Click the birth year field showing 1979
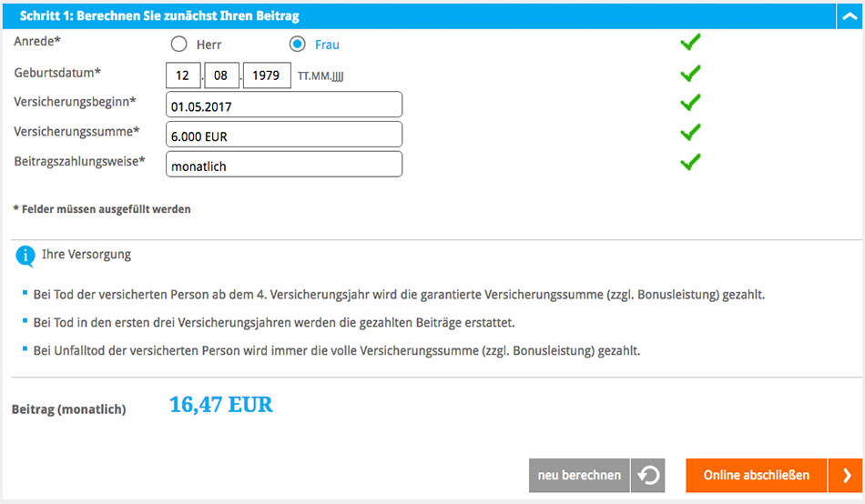 [x=267, y=76]
